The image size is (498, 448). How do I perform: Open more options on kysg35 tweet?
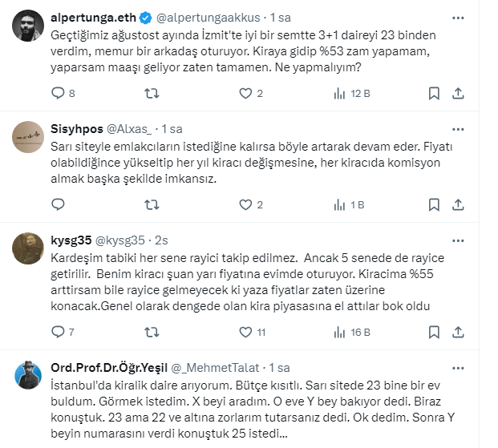coord(456,239)
